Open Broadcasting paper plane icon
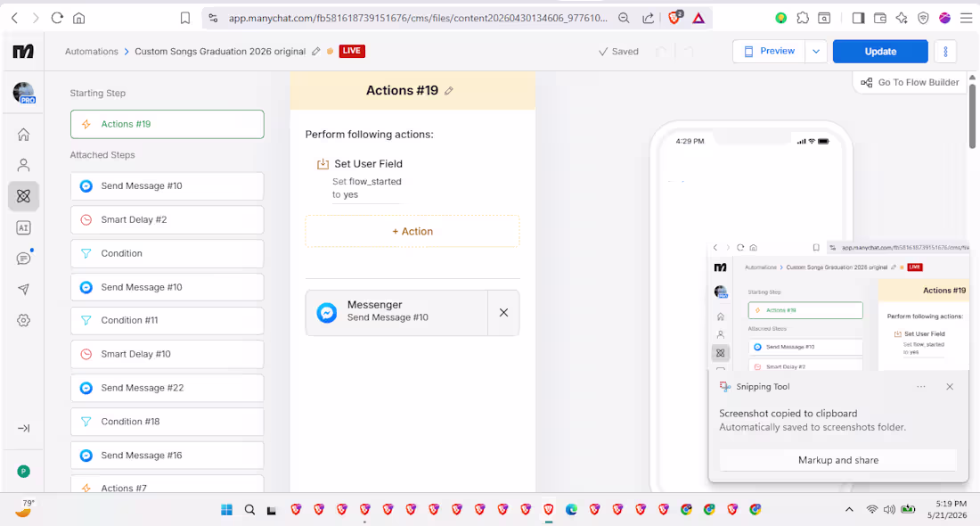Viewport: 980px width, 526px height. 23,289
